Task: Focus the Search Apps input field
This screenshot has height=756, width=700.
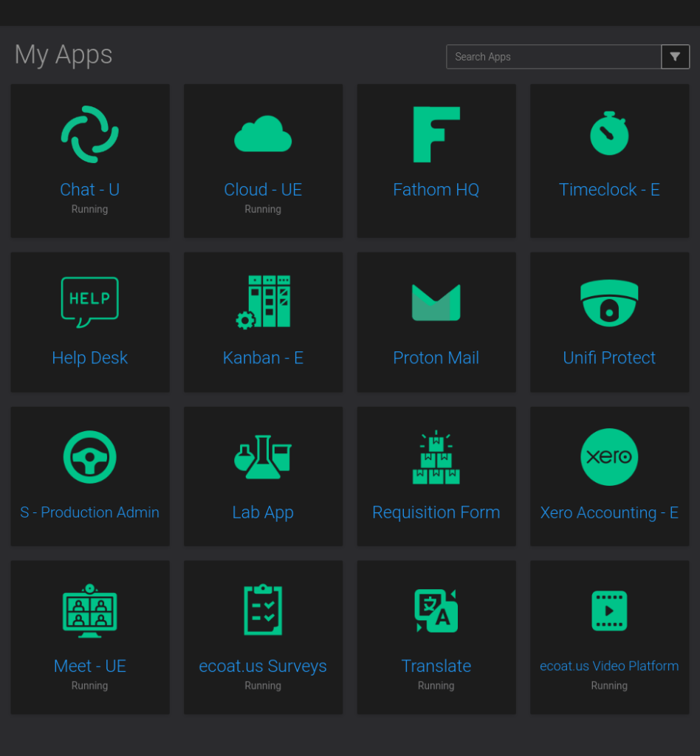Action: click(x=554, y=57)
